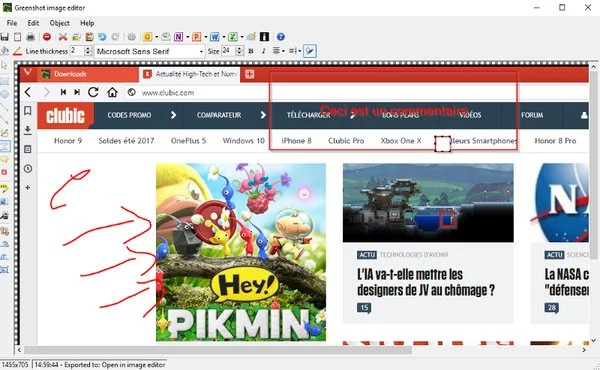Open the Object menu
600x370 pixels.
[60, 23]
